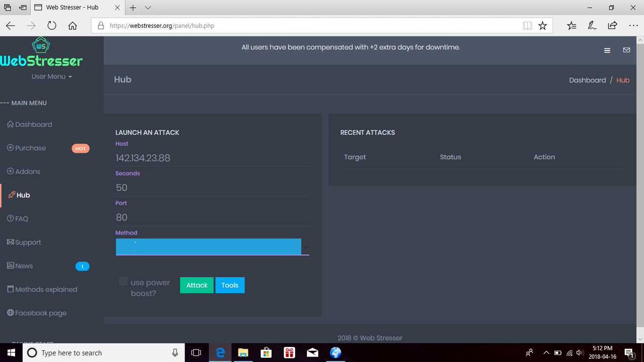Go to the browser Home icon

click(x=72, y=25)
